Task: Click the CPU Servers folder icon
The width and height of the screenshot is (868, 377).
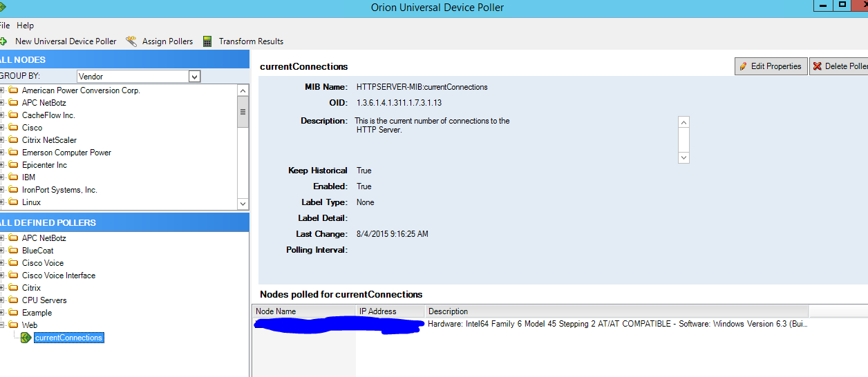Action: 13,300
